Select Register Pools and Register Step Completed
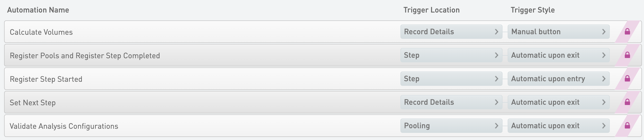Screen dimensions: 644x140 [x=323, y=55]
